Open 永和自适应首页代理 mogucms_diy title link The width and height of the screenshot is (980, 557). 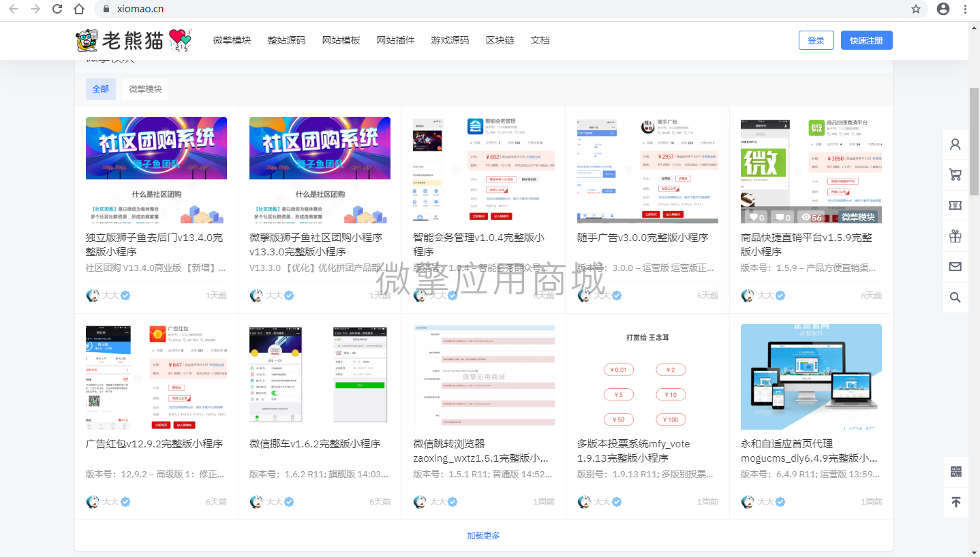coord(809,451)
